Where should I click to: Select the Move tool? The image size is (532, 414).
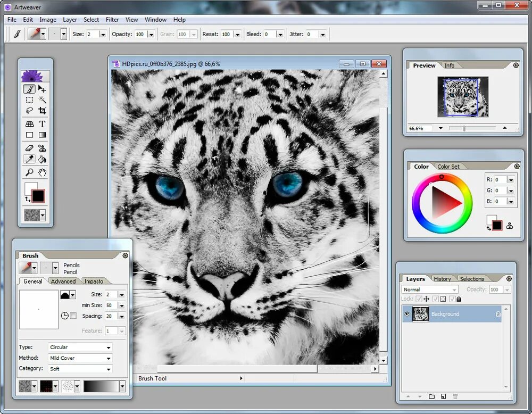pos(42,89)
